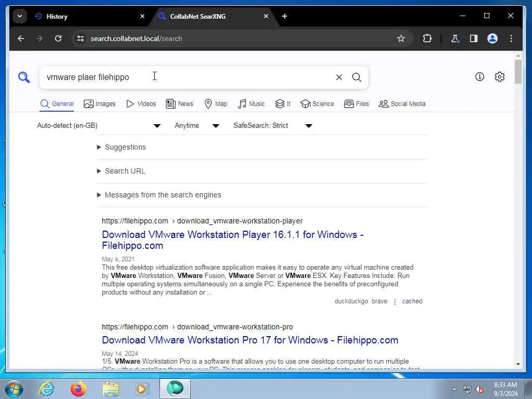
Task: Clear the search query with X
Action: (x=339, y=77)
